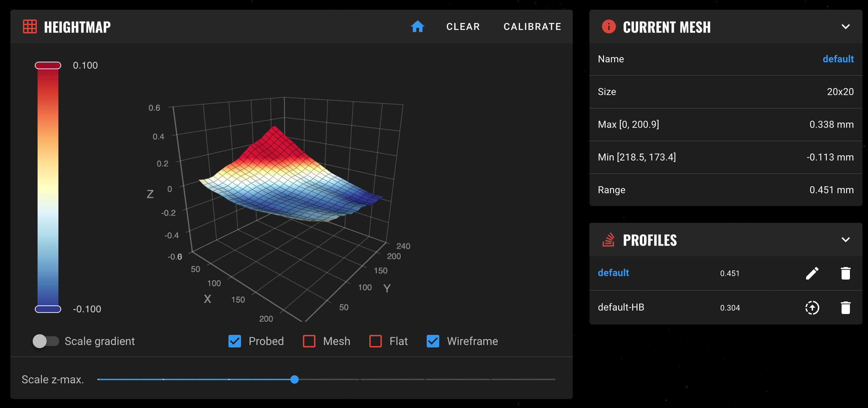This screenshot has width=868, height=408.
Task: Click the Scale z-max slider handle
Action: pyautogui.click(x=295, y=379)
